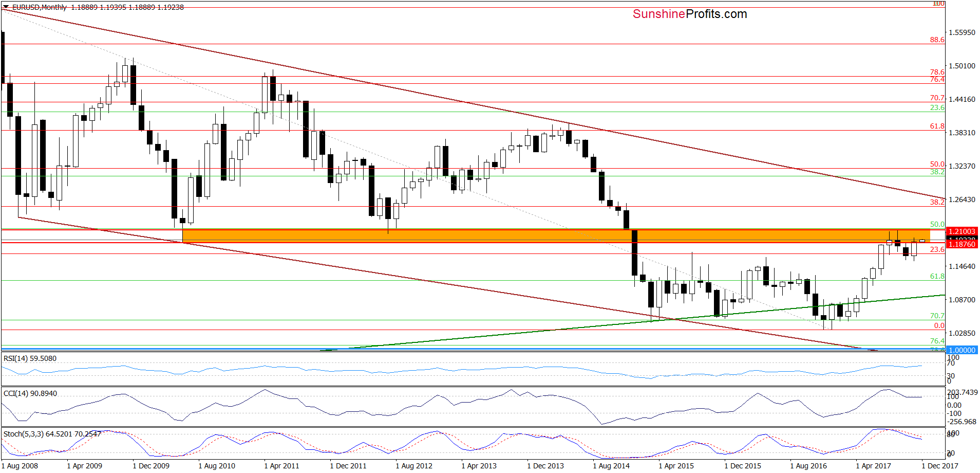Click the 1 Aug 2014 date label

coord(611,466)
